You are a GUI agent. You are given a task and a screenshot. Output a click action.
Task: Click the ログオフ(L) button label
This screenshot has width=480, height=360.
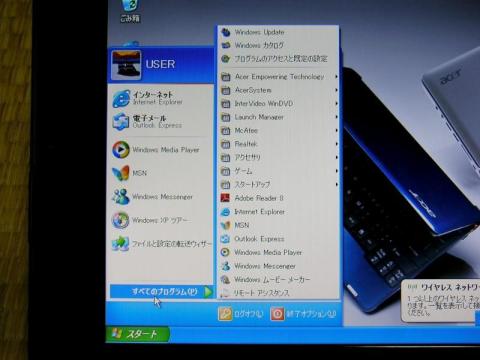pos(248,314)
